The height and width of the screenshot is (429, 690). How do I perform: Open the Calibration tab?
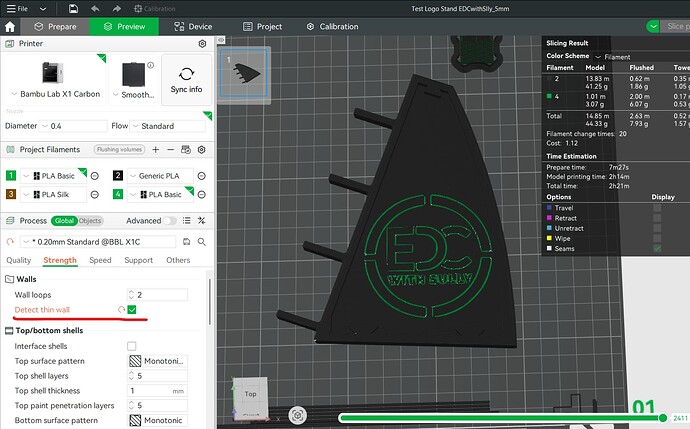pos(332,27)
